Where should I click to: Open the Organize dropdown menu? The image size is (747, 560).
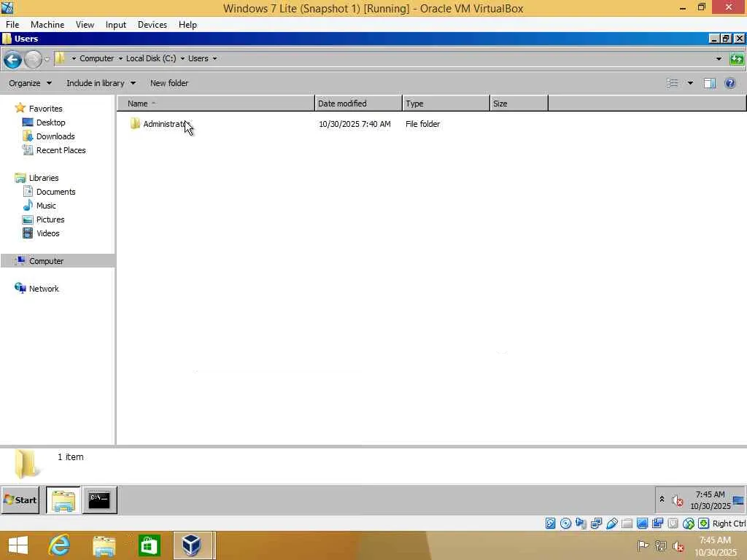(x=30, y=83)
